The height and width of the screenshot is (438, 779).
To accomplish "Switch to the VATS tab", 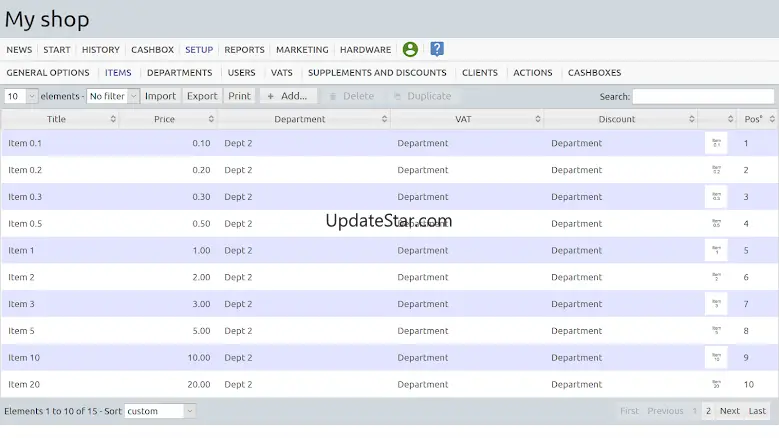I will [x=282, y=73].
